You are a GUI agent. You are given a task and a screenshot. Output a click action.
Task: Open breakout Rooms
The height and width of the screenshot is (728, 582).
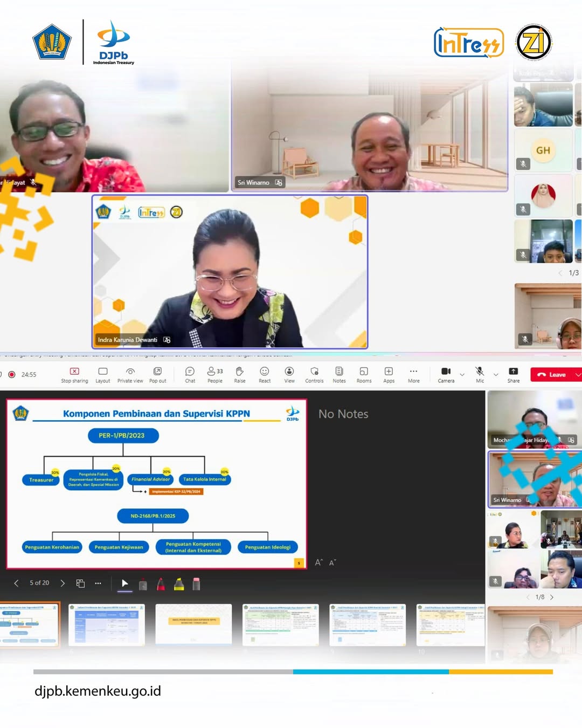click(364, 374)
